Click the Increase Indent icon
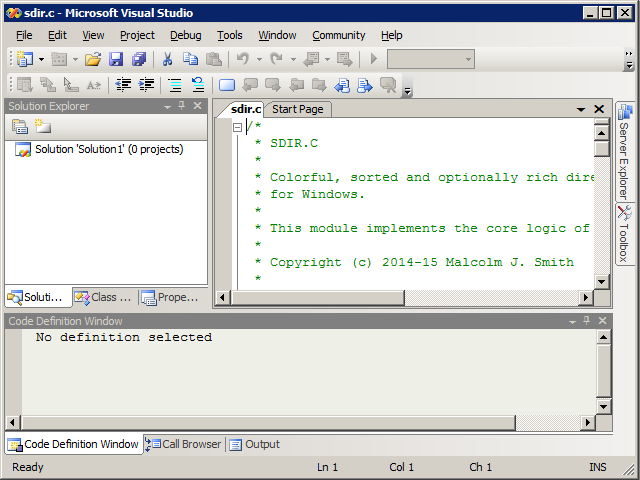Screen dimensions: 640x480 pyautogui.click(x=146, y=85)
